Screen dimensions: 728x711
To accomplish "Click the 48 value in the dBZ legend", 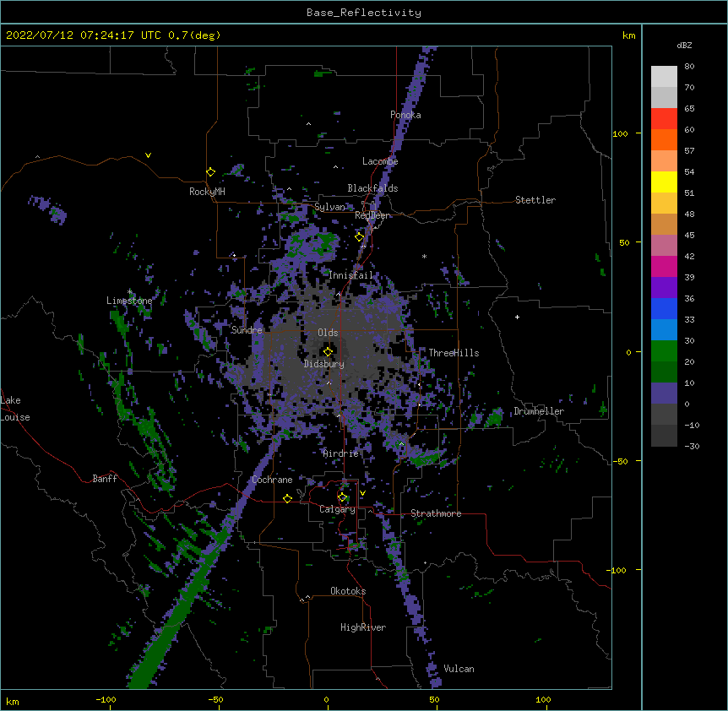I will pyautogui.click(x=689, y=214).
